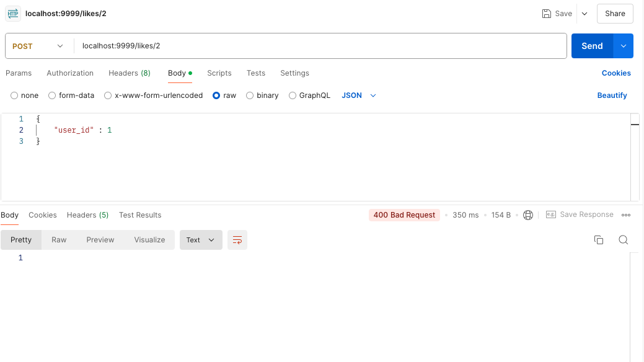Select the Raw response view
The height and width of the screenshot is (362, 644).
coord(59,240)
